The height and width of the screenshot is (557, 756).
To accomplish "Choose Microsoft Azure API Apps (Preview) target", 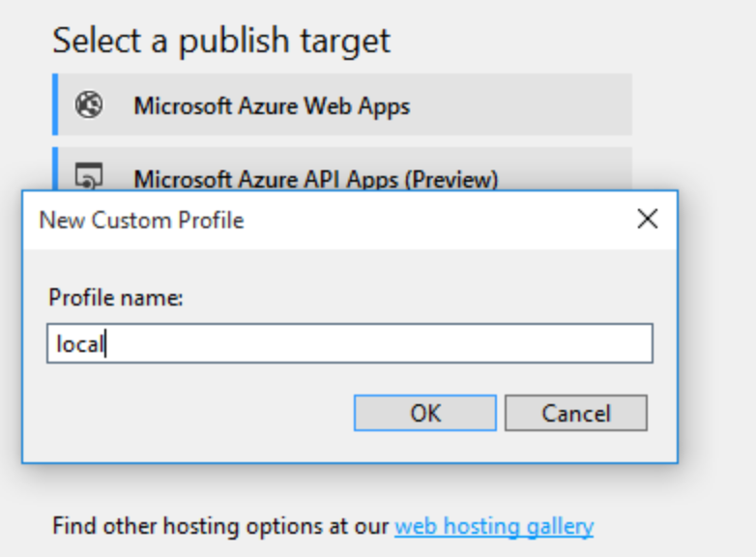I will pyautogui.click(x=342, y=169).
